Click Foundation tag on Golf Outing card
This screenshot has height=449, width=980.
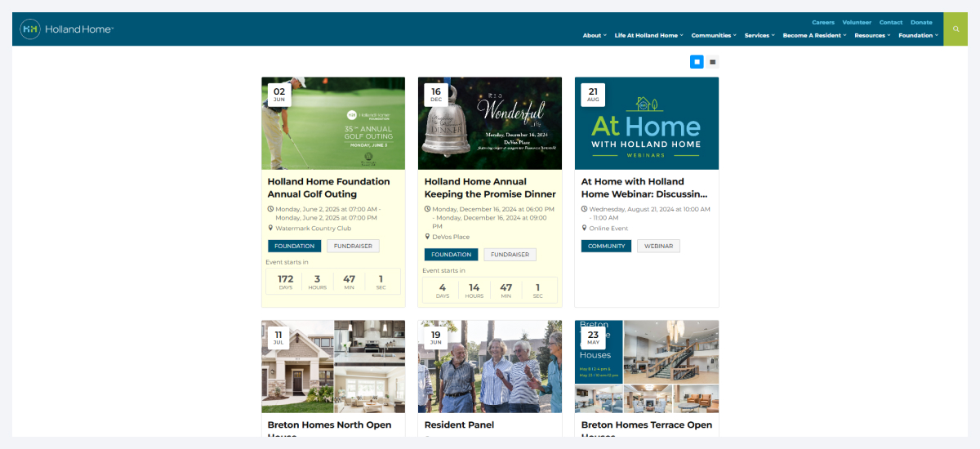click(294, 246)
